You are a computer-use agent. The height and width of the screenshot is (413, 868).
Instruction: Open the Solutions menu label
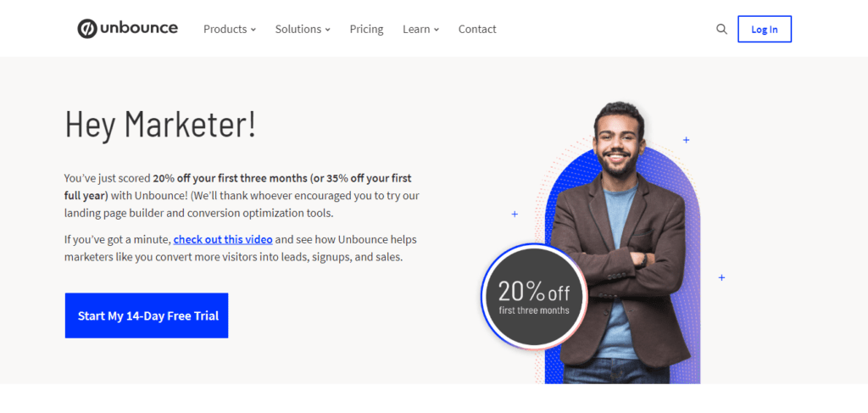tap(298, 29)
